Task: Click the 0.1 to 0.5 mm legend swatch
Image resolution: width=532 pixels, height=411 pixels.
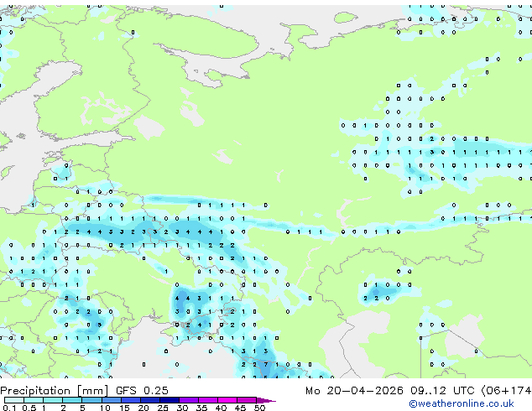Action: point(14,400)
